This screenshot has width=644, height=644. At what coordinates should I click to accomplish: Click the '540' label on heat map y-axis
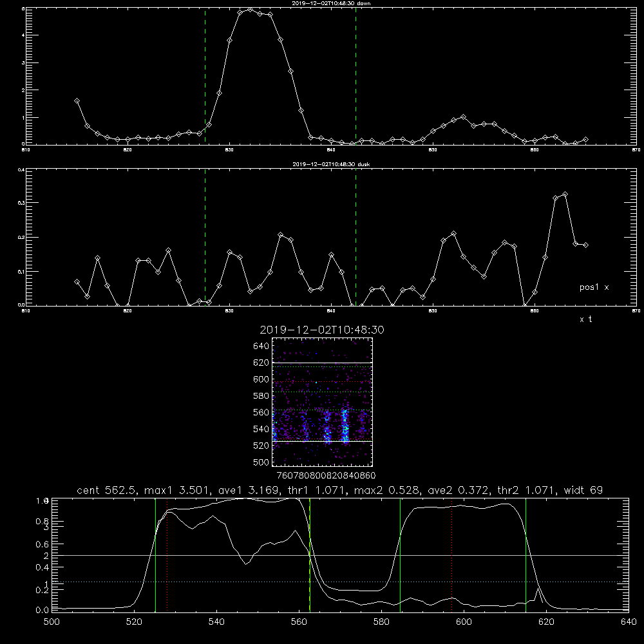point(261,429)
